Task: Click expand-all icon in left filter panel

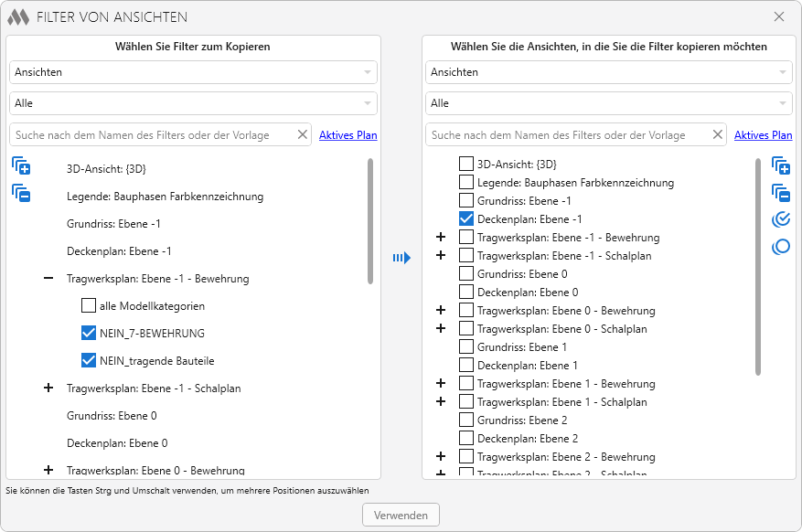Action: (x=21, y=166)
